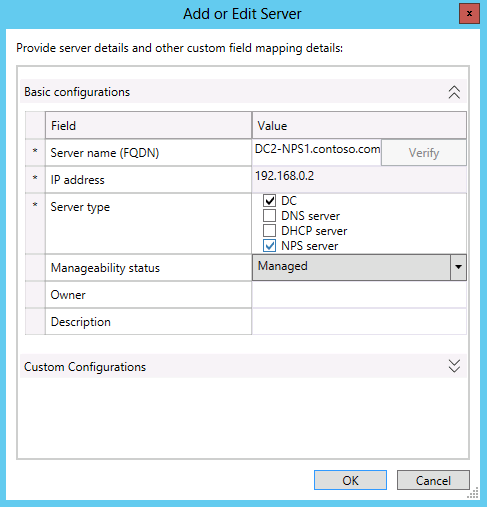Click the Verify button
This screenshot has height=507, width=487.
[x=424, y=153]
